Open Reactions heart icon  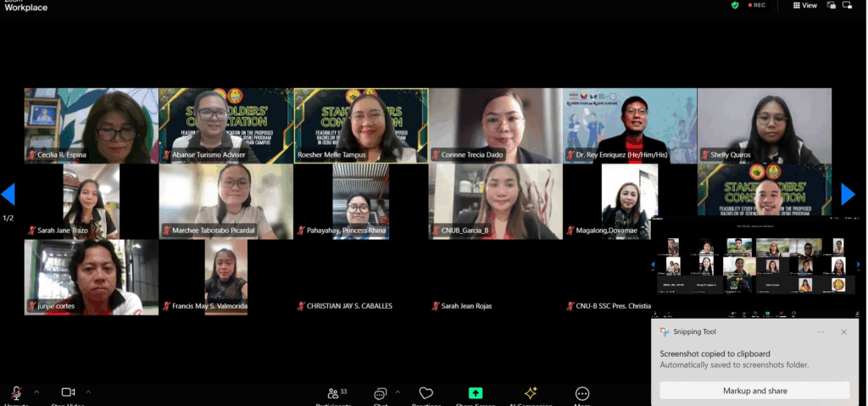pos(426,393)
